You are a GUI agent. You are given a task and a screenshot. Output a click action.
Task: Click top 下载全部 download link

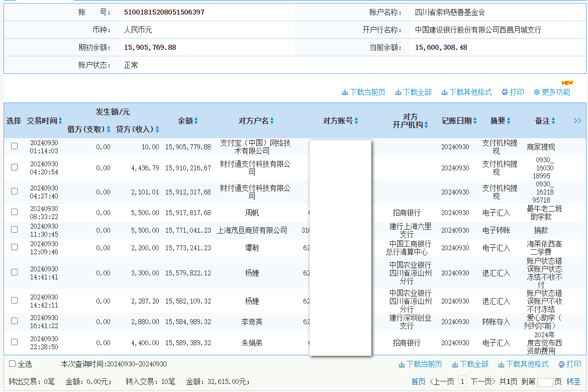413,92
